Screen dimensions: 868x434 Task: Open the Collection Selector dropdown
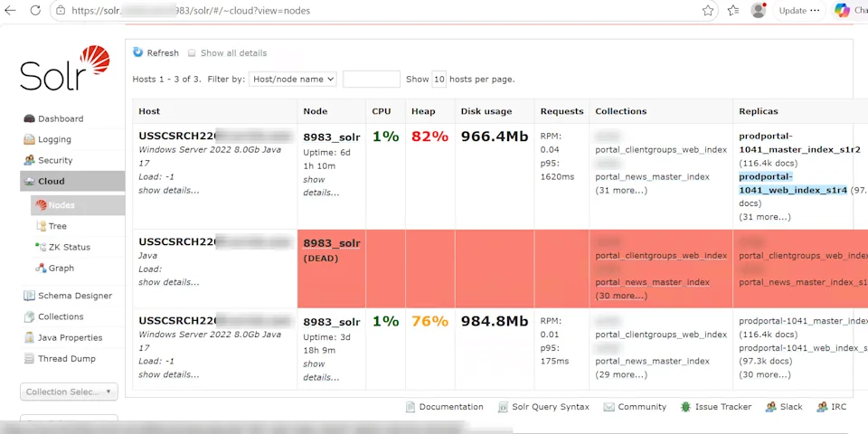(70, 392)
